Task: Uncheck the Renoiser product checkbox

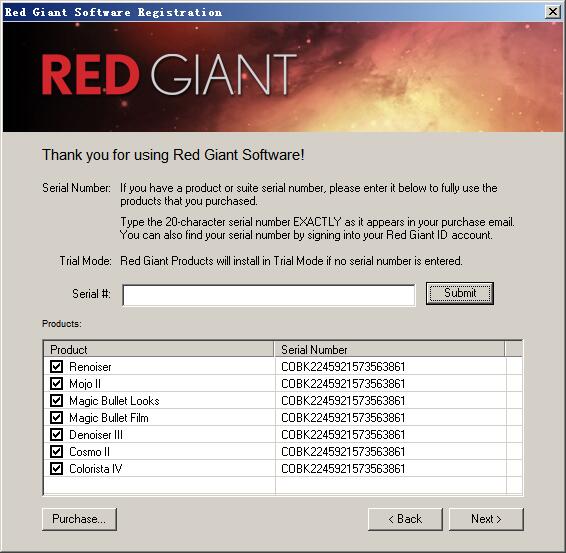Action: point(56,366)
